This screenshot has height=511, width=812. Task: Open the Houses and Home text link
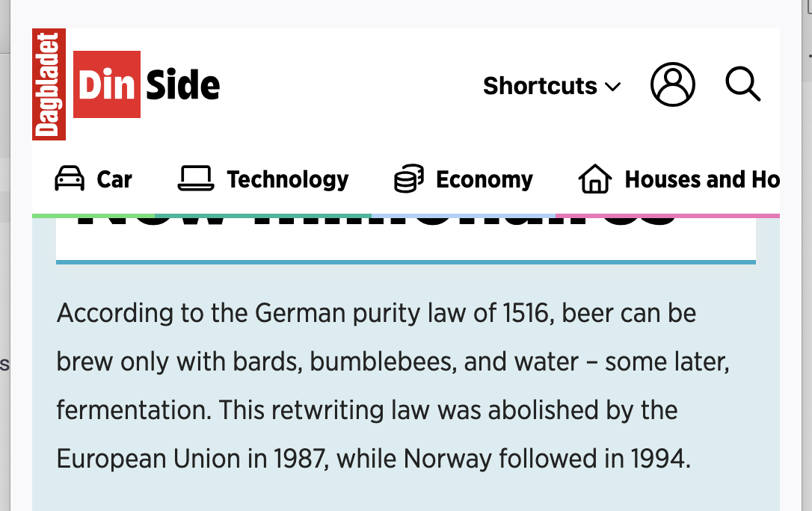click(701, 179)
